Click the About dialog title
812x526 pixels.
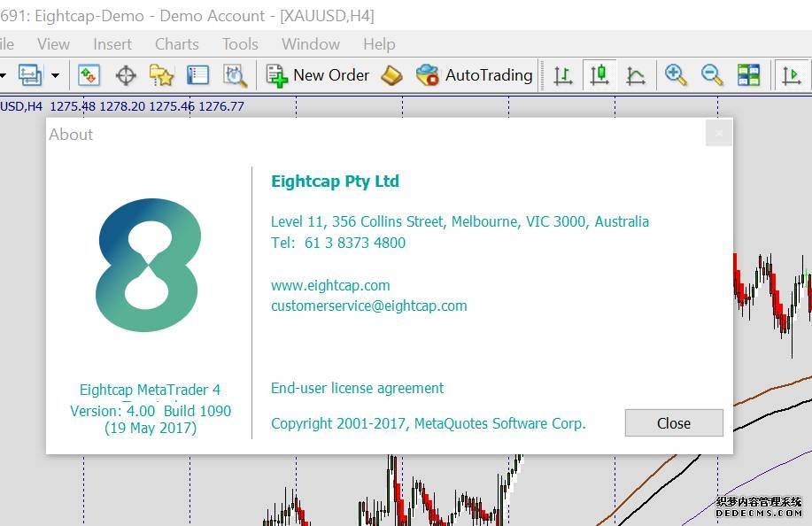(x=71, y=135)
